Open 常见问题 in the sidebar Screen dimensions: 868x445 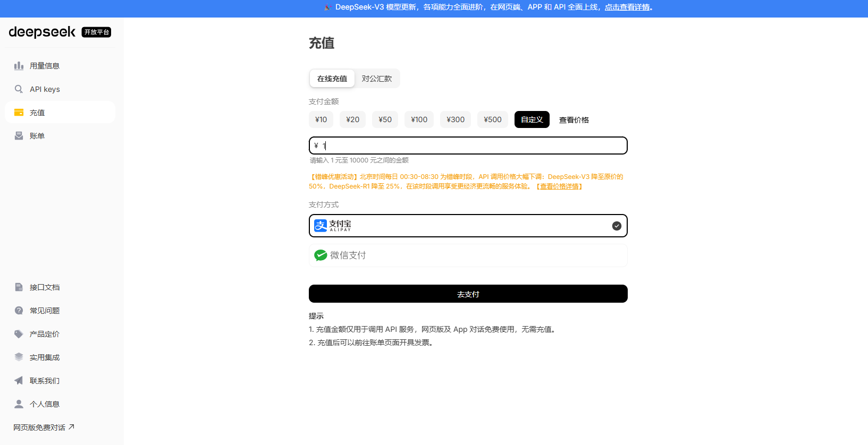tap(60, 311)
